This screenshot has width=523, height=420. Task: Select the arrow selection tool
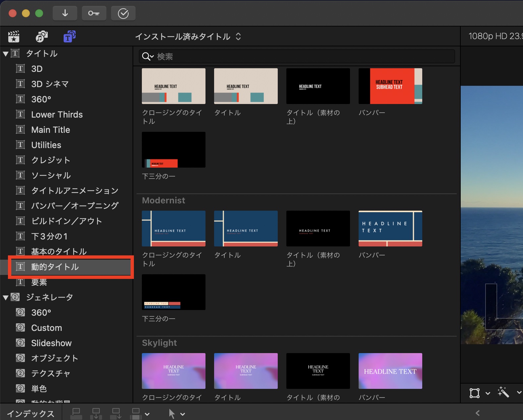[x=172, y=413]
